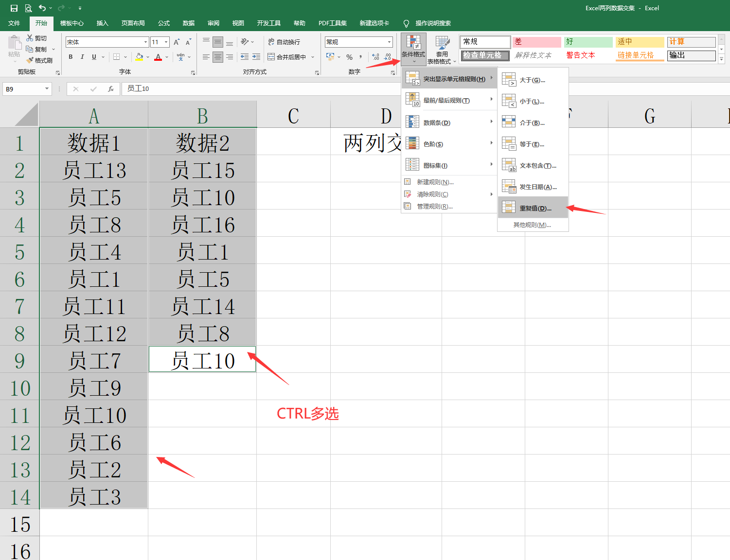Click 其他规则 more rules
The width and height of the screenshot is (730, 560).
click(533, 225)
